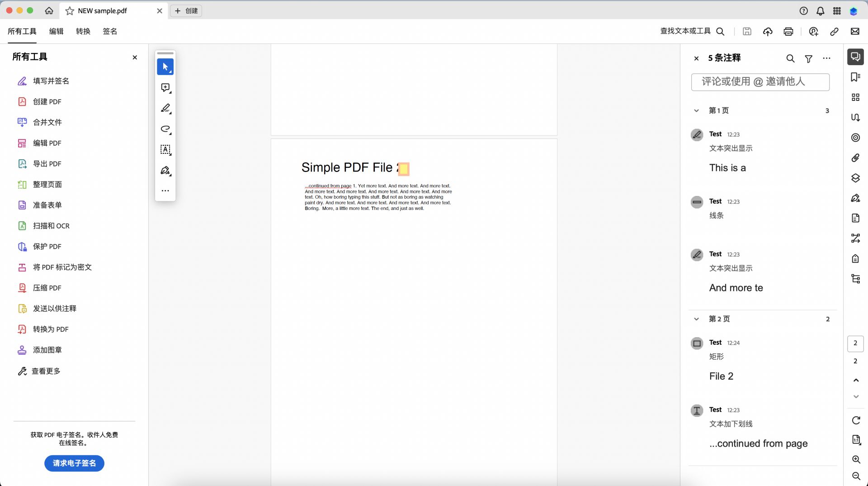Copy share link
868x486 pixels.
click(x=835, y=31)
